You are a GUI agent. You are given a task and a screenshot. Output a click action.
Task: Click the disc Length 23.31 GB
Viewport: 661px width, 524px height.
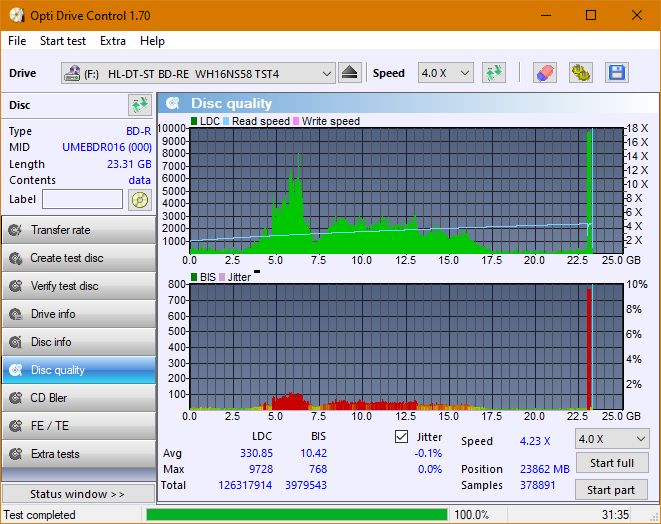(x=129, y=164)
